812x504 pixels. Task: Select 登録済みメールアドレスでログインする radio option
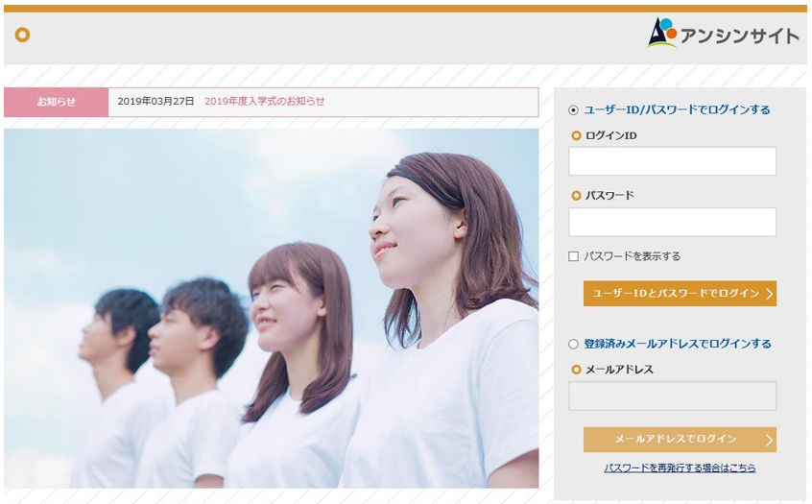[574, 344]
